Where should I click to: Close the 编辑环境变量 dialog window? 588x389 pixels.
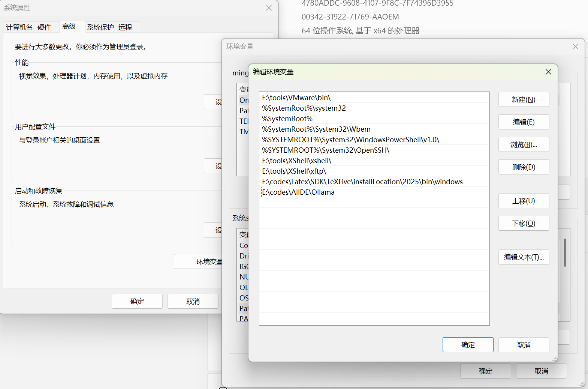[x=548, y=72]
